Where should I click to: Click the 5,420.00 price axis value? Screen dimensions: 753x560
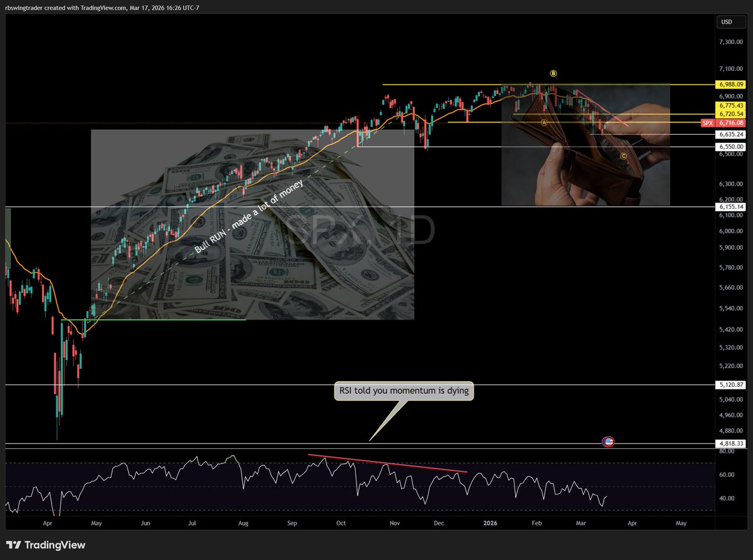(731, 329)
